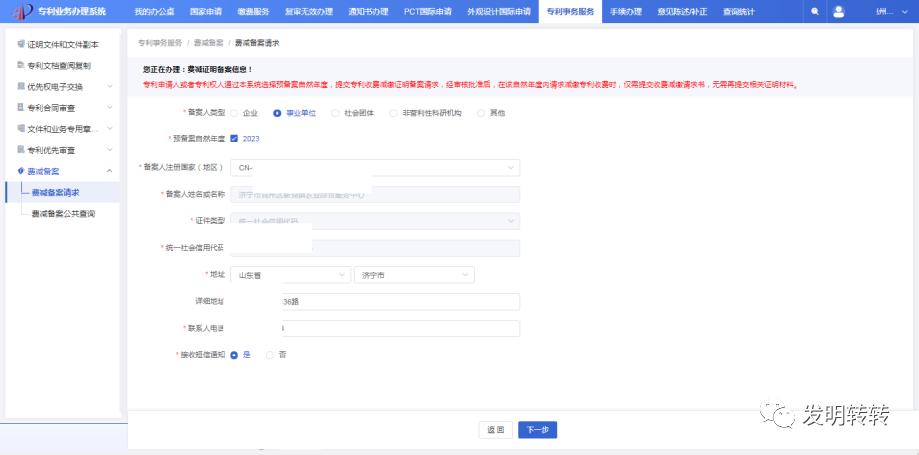Expand 文件和业务专用章 sidebar chevron
This screenshot has height=455, width=919.
coord(110,129)
